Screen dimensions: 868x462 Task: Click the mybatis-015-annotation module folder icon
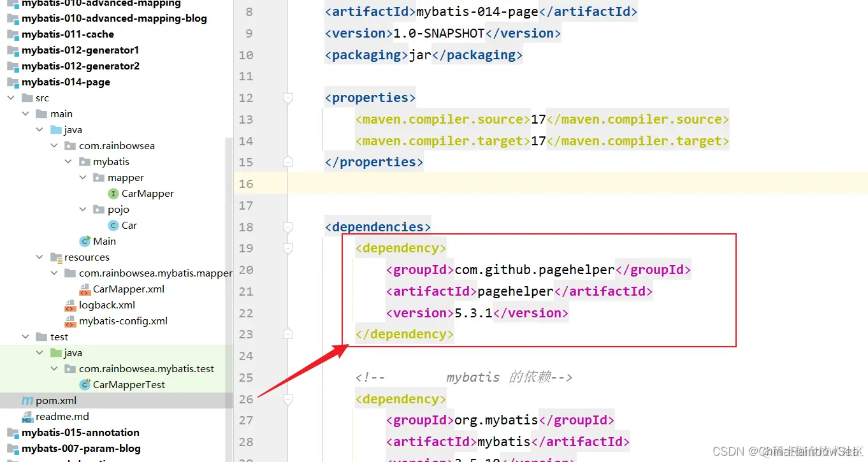pyautogui.click(x=12, y=433)
